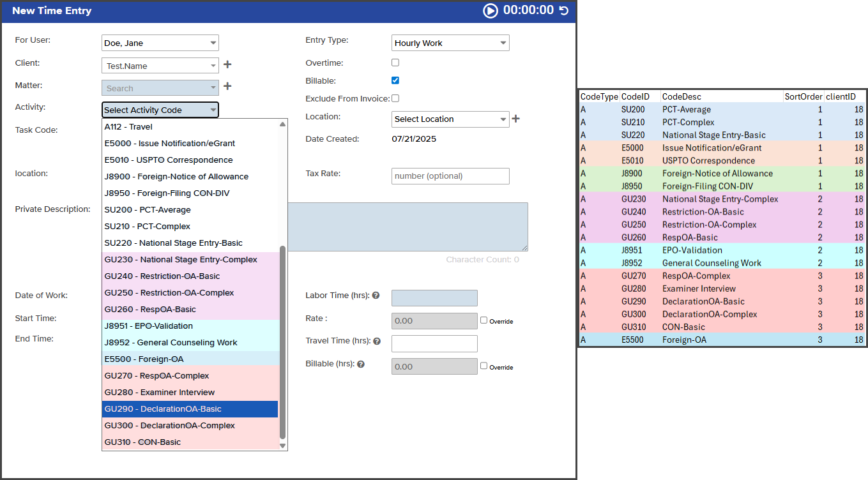Choose J8951 - EPO-Validation

[190, 326]
